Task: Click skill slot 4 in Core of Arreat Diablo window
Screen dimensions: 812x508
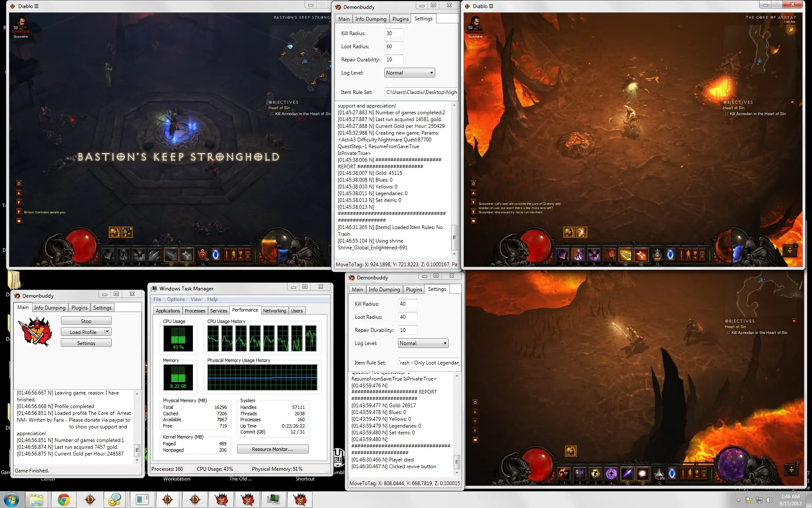Action: (609, 254)
